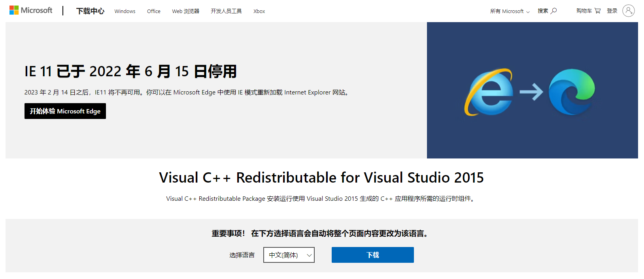Click the Visual C++ Redistributable page title
The width and height of the screenshot is (644, 279).
[x=321, y=178]
